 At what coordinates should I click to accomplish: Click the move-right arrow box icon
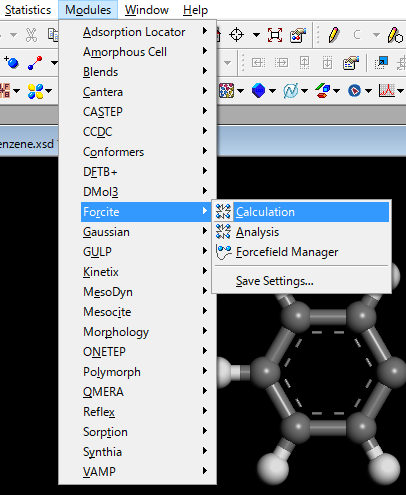point(281,63)
